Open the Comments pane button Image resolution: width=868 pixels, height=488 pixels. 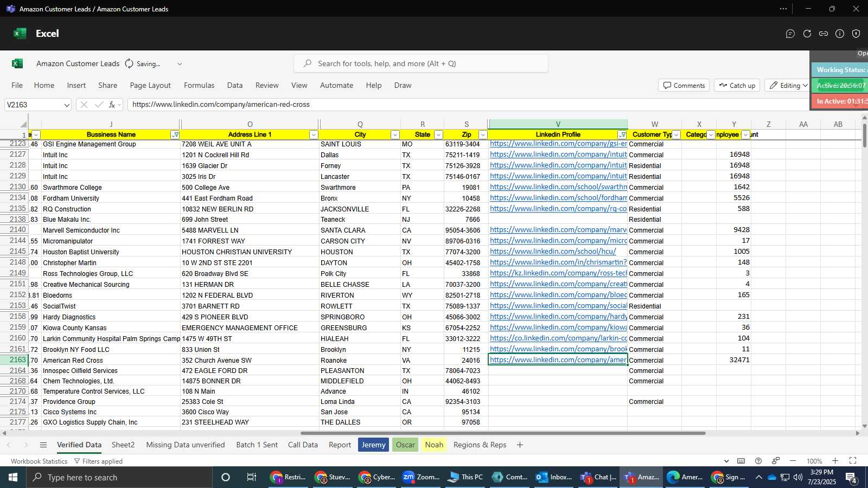click(x=684, y=86)
